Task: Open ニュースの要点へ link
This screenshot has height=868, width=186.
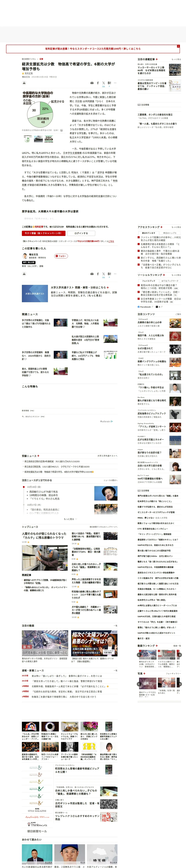Action: 110,480
